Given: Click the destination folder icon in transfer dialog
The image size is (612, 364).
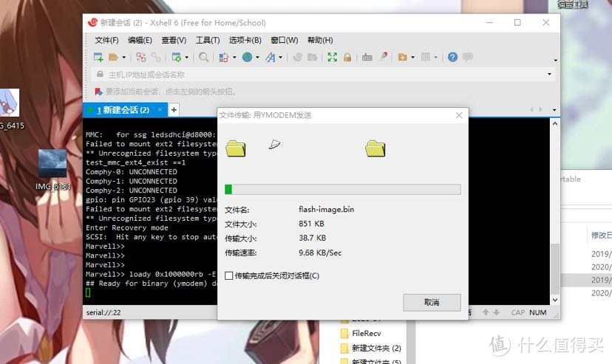Looking at the screenshot, I should pos(375,148).
